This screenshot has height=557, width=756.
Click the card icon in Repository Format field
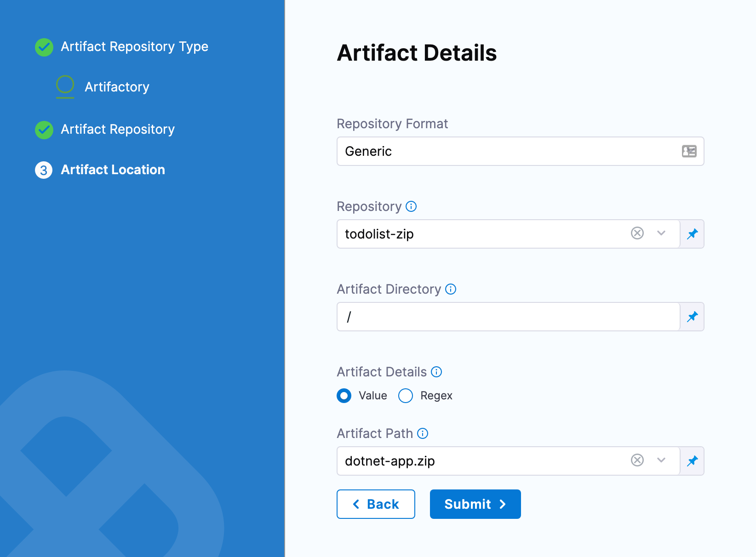tap(689, 151)
